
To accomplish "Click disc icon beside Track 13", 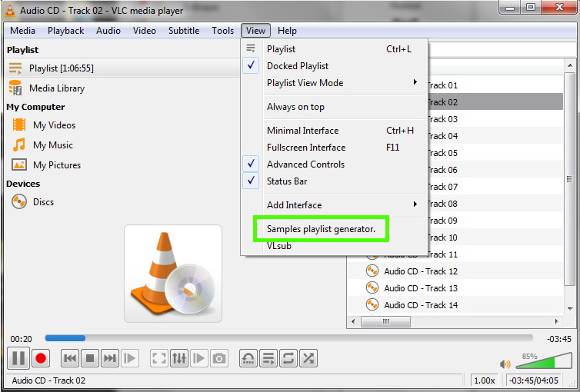I will [372, 287].
